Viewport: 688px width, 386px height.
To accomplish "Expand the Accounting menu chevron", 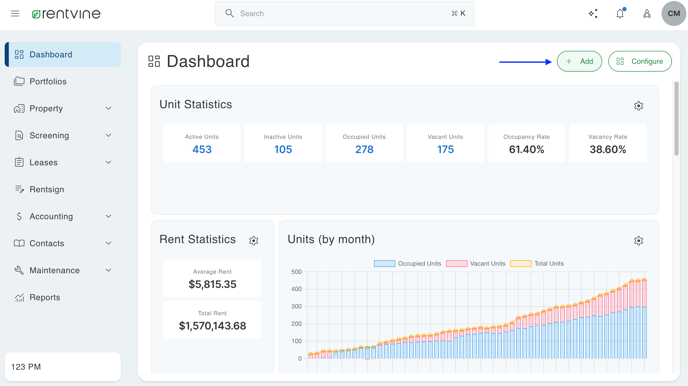I will pyautogui.click(x=108, y=216).
